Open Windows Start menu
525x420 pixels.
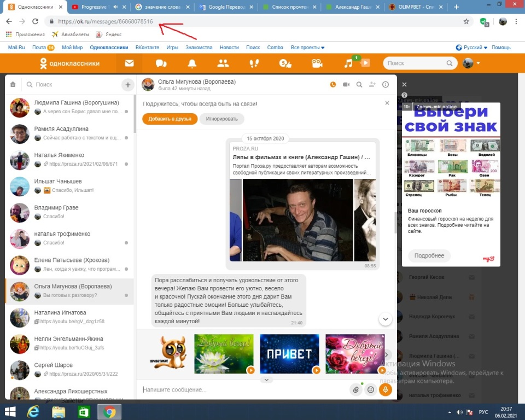(10, 412)
